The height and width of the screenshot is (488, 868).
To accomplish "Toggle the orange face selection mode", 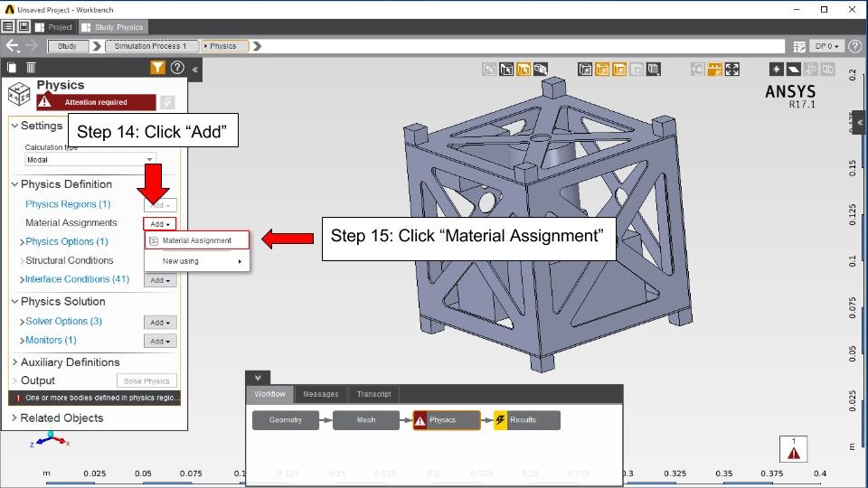I will pos(524,70).
